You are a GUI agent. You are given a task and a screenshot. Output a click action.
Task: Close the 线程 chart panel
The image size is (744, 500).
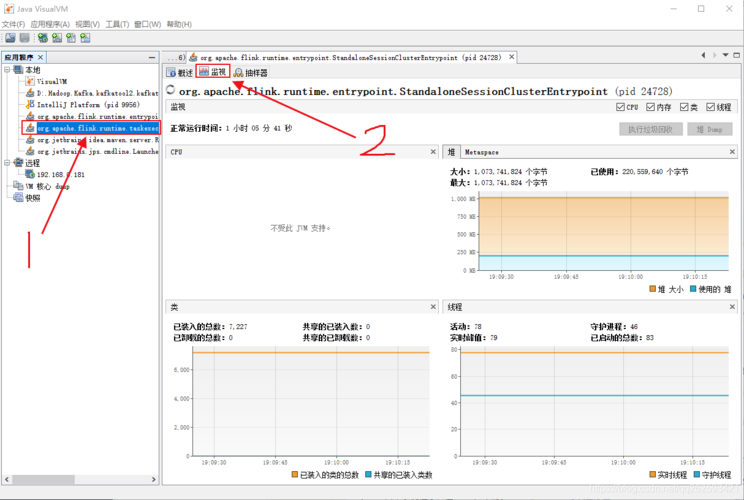(732, 306)
